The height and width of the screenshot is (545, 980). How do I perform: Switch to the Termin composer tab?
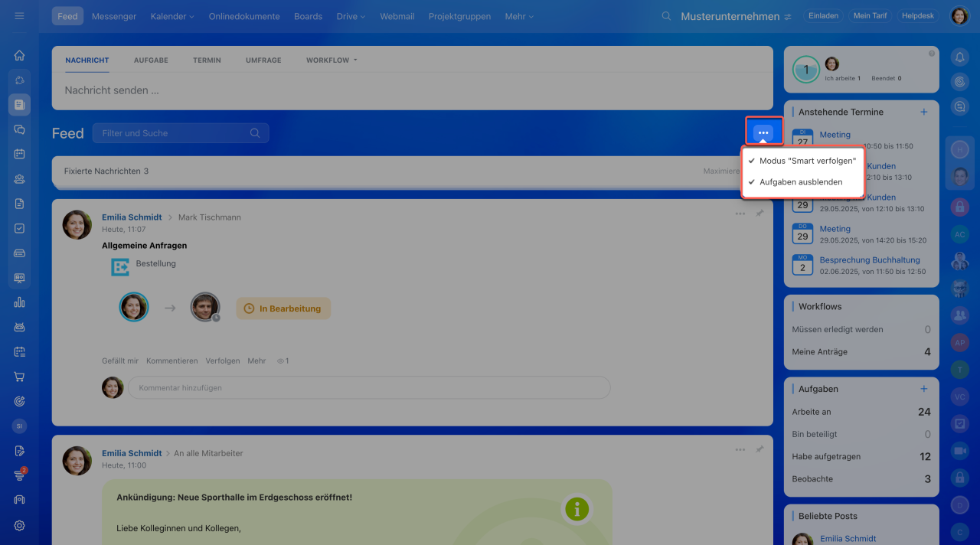click(207, 60)
